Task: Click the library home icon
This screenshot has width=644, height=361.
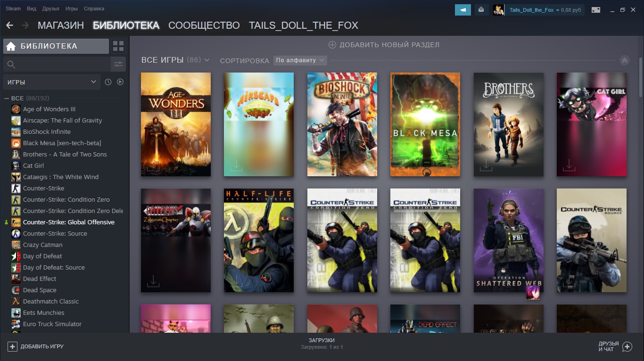Action: click(11, 46)
